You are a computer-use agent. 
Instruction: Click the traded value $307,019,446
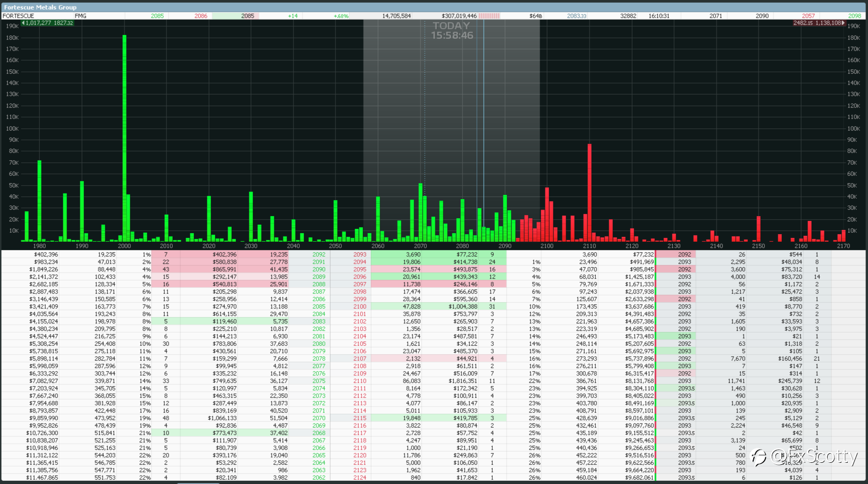[459, 16]
